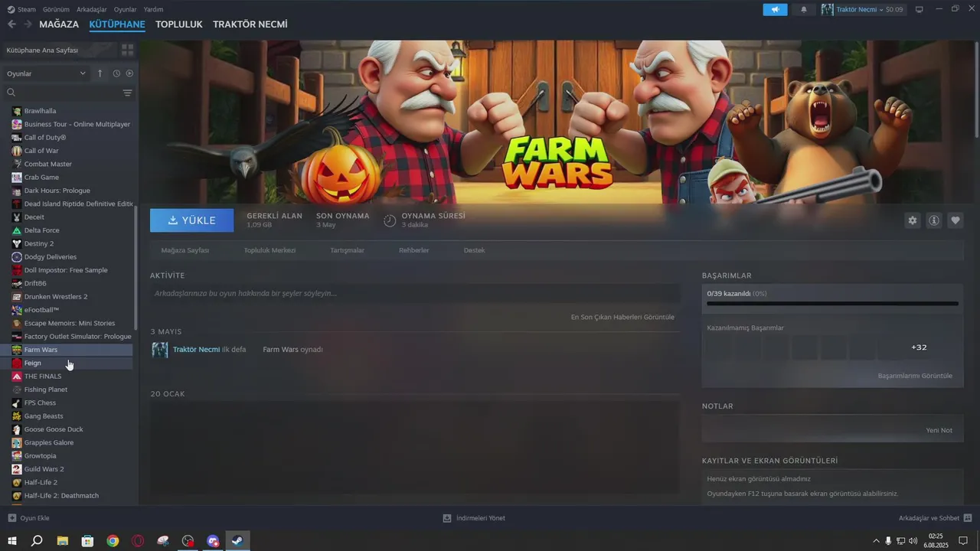Open Farm Wars info icon
Viewport: 980px width, 551px height.
click(x=934, y=220)
